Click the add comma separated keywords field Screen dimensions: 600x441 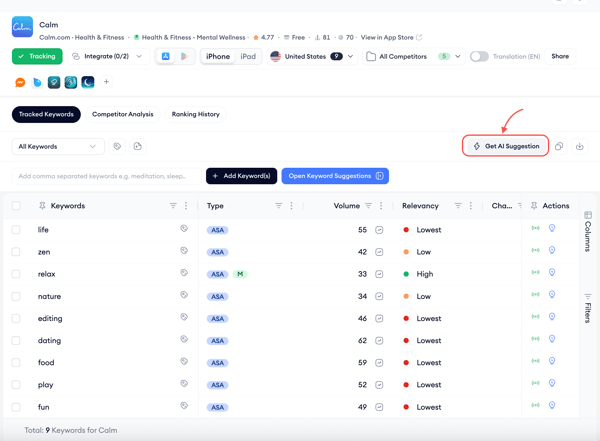point(106,176)
